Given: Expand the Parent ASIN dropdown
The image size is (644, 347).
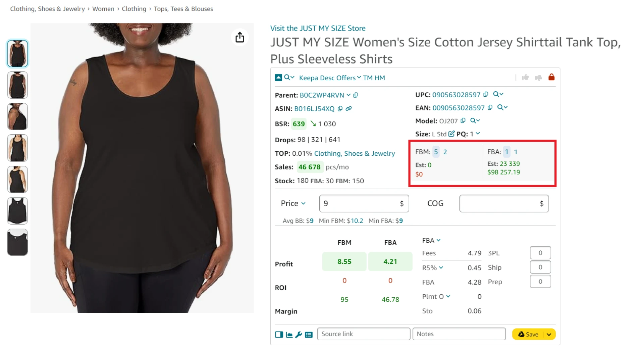Looking at the screenshot, I should click(x=348, y=95).
